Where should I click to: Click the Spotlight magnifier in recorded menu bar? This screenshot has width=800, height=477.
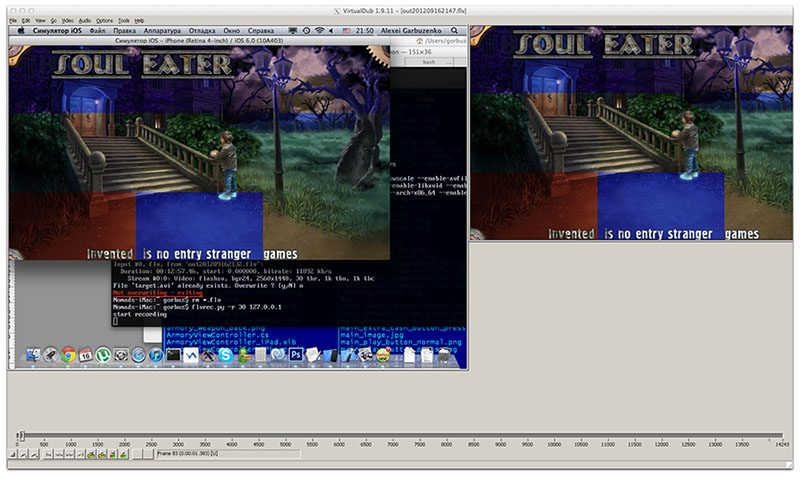click(454, 31)
